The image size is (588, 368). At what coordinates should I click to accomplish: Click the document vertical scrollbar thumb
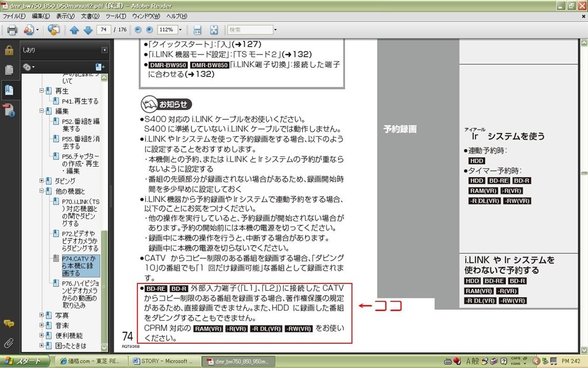[x=584, y=173]
